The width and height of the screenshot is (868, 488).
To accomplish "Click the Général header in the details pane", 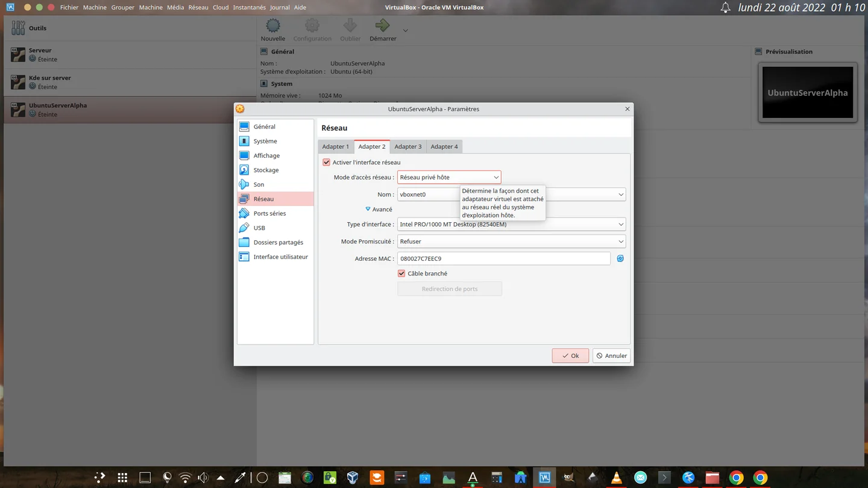I will 283,52.
